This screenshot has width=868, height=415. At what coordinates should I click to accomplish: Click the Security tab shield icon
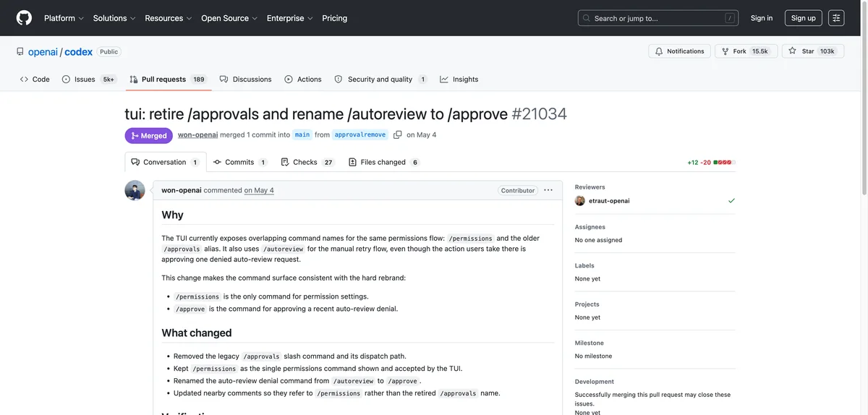pyautogui.click(x=339, y=80)
